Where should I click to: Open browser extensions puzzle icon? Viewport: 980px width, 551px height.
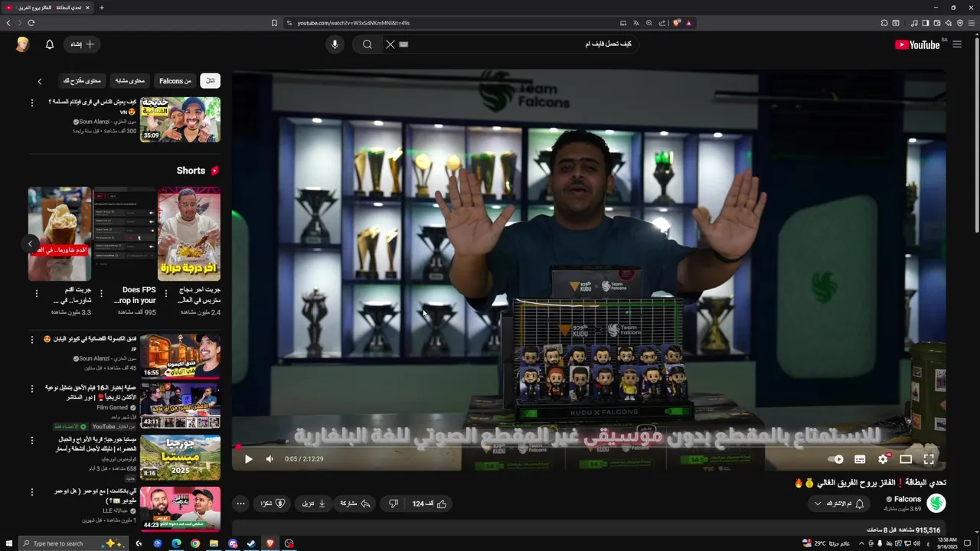884,23
